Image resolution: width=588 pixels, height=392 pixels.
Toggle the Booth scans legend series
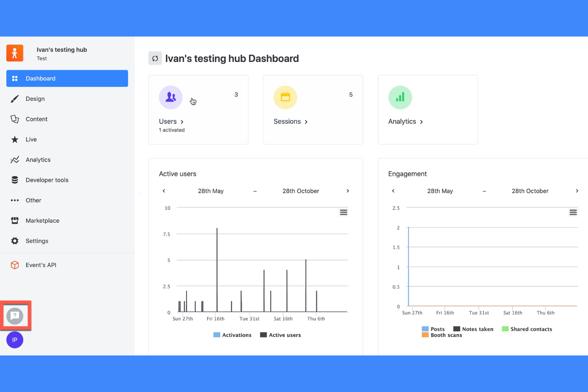442,335
